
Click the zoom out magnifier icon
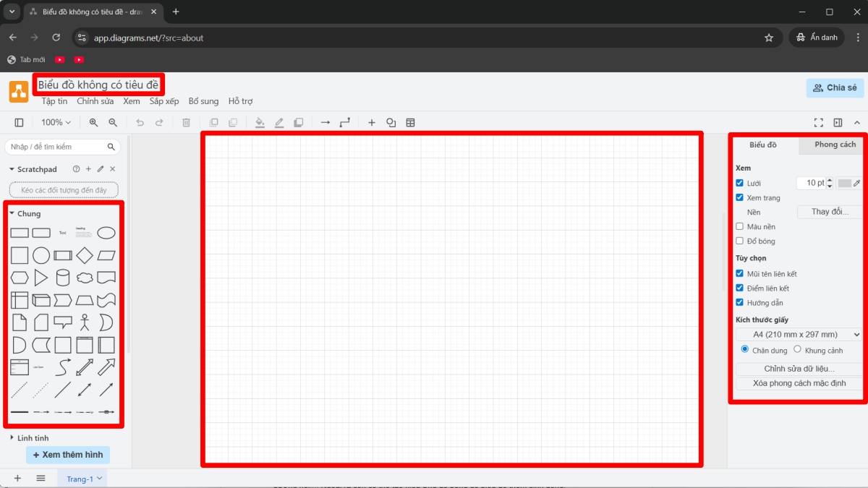point(113,123)
